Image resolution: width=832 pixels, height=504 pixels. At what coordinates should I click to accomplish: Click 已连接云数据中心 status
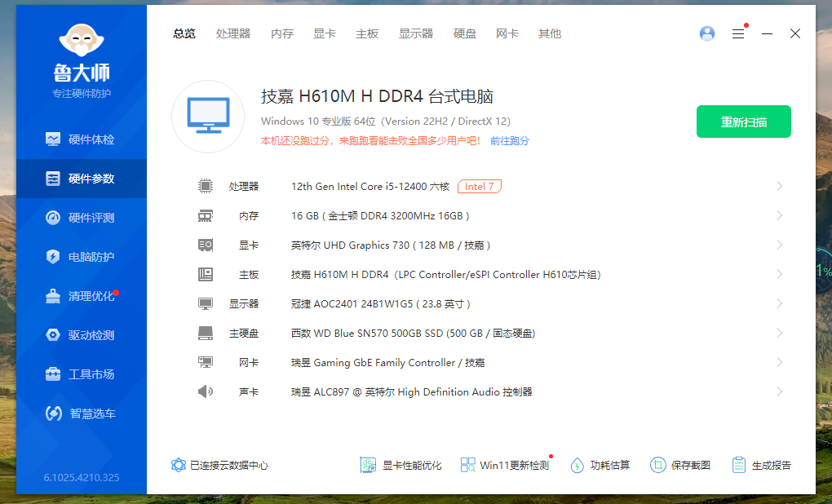point(219,466)
